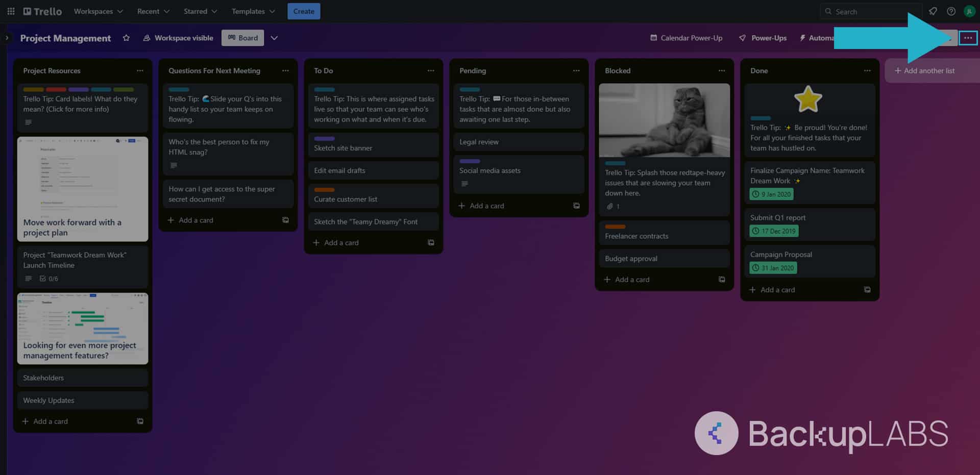Viewport: 980px width, 475px height.
Task: Click the Create button
Action: click(304, 11)
